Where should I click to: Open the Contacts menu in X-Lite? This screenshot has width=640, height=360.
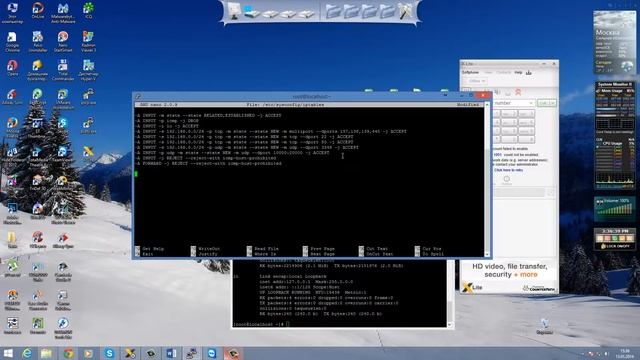pyautogui.click(x=503, y=72)
